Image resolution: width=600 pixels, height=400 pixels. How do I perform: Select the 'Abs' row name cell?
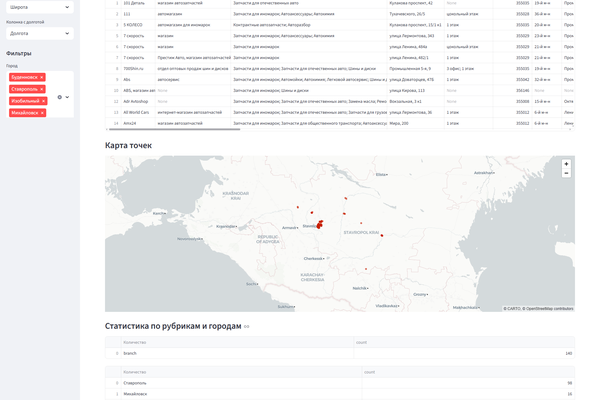[138, 80]
